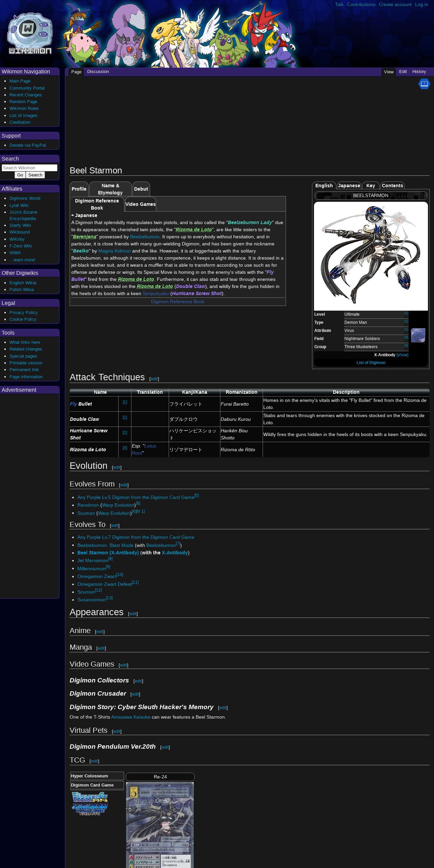
Task: Open the Re-24 card image
Action: [x=160, y=825]
